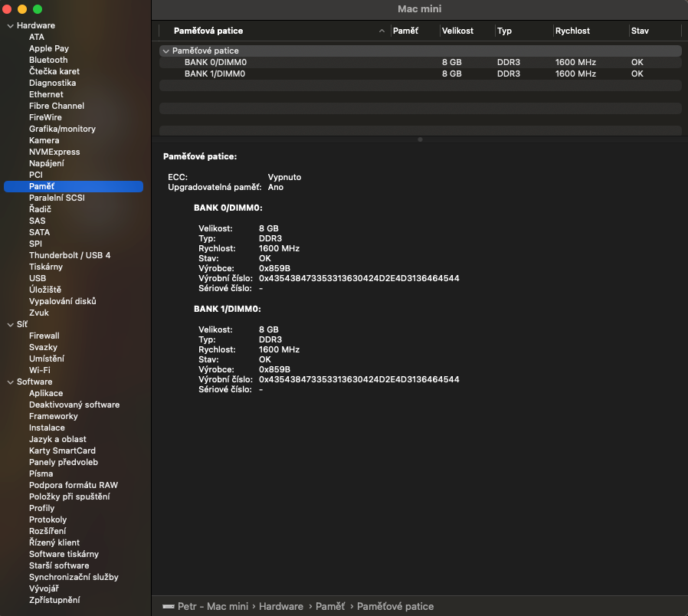The height and width of the screenshot is (616, 688).
Task: Open Thunderbolt / USB 4 in the sidebar
Action: (70, 255)
